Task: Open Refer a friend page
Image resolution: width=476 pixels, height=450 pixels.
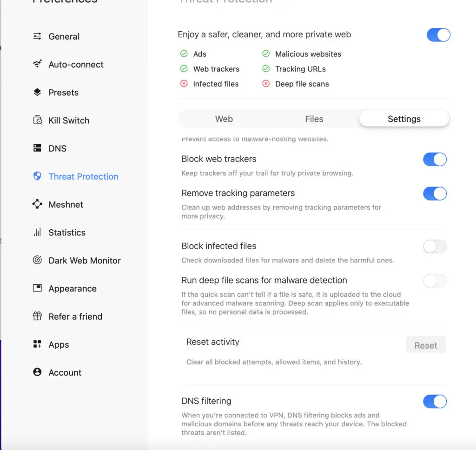Action: click(x=75, y=316)
